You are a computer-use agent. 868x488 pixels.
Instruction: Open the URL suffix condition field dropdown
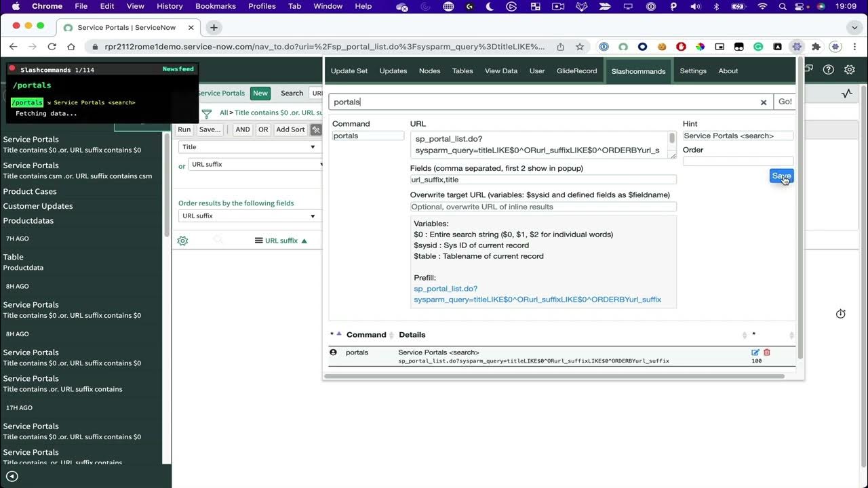tap(256, 165)
